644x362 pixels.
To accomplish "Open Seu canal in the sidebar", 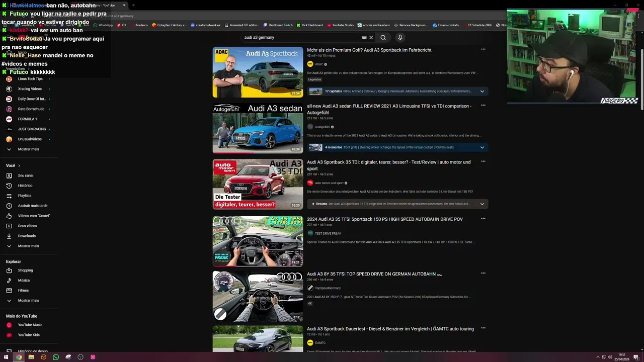I will pos(26,175).
